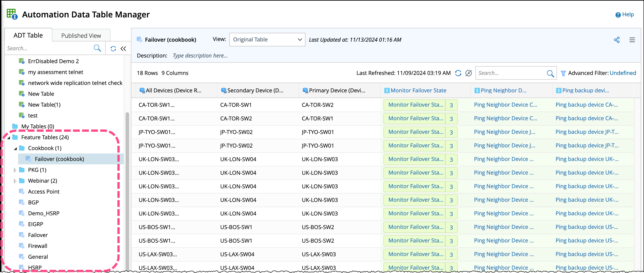
Task: Click the Undefined advanced filter link
Action: (622, 73)
